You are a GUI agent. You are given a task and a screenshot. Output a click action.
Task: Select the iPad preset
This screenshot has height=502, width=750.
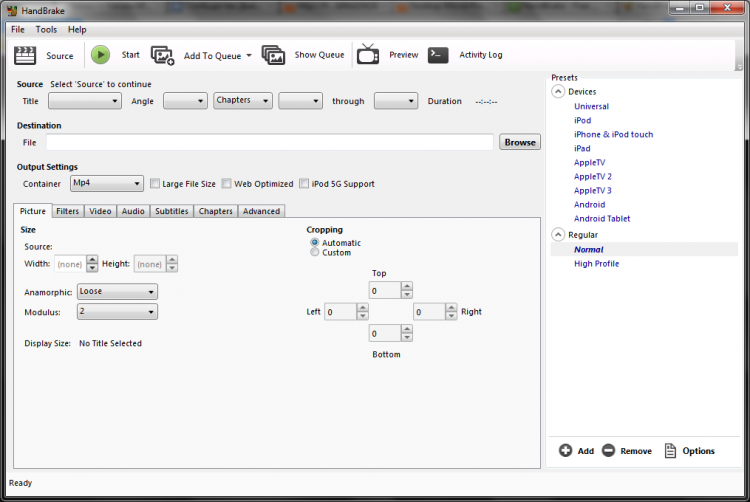click(x=582, y=148)
